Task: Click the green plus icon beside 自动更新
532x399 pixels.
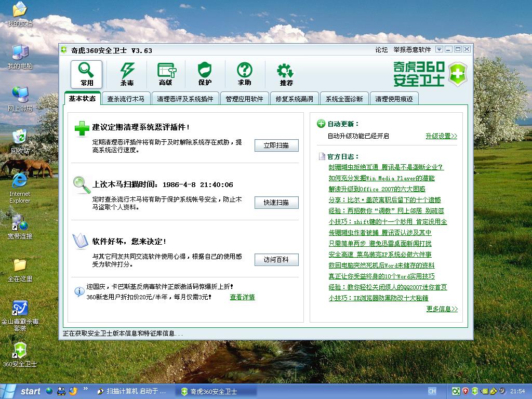Action: tap(321, 124)
